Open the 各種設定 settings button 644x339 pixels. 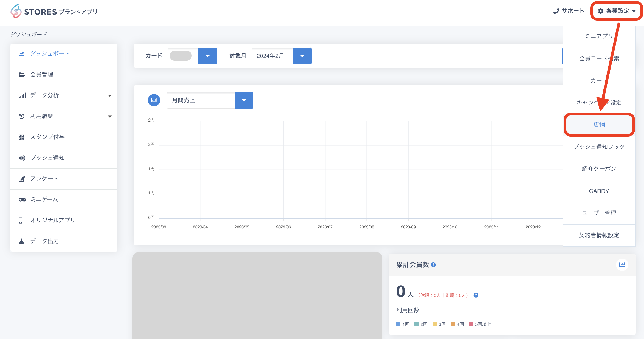[x=617, y=11]
